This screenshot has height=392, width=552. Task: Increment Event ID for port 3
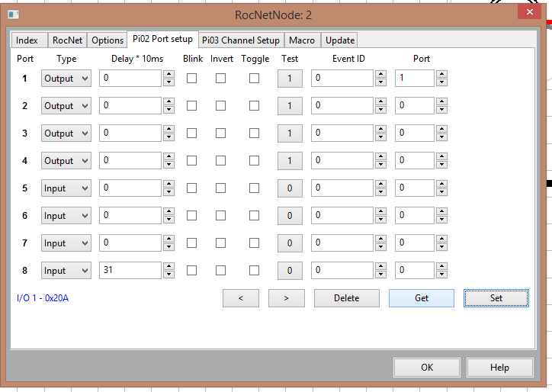(380, 129)
